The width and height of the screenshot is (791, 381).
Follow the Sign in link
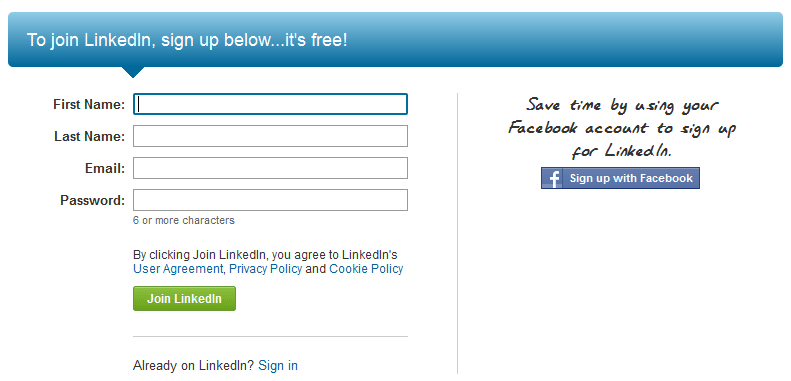point(278,365)
